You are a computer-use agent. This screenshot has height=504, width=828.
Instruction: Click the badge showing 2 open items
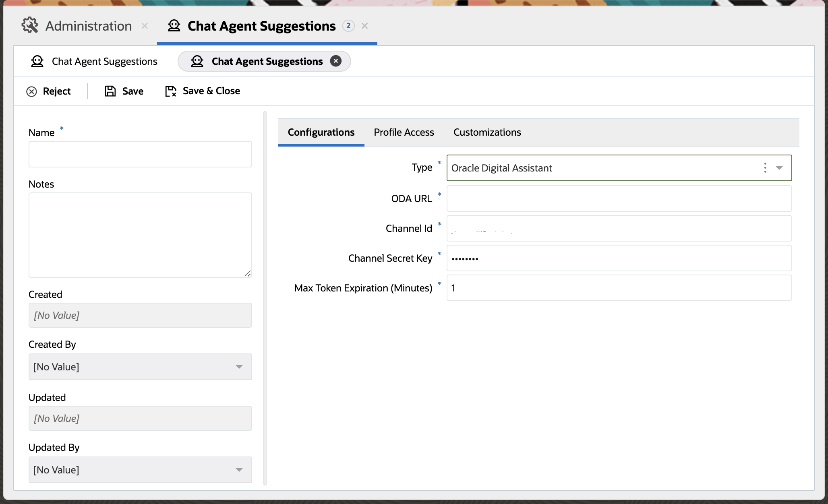tap(348, 26)
